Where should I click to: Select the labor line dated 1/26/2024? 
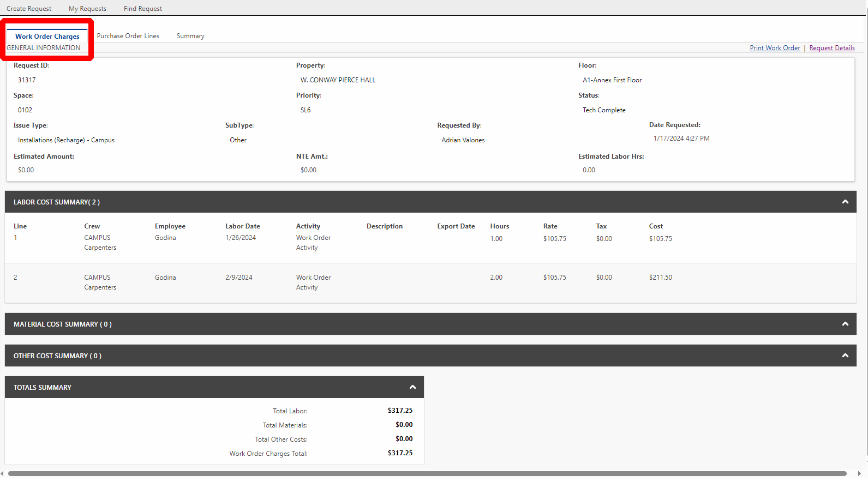(x=241, y=238)
